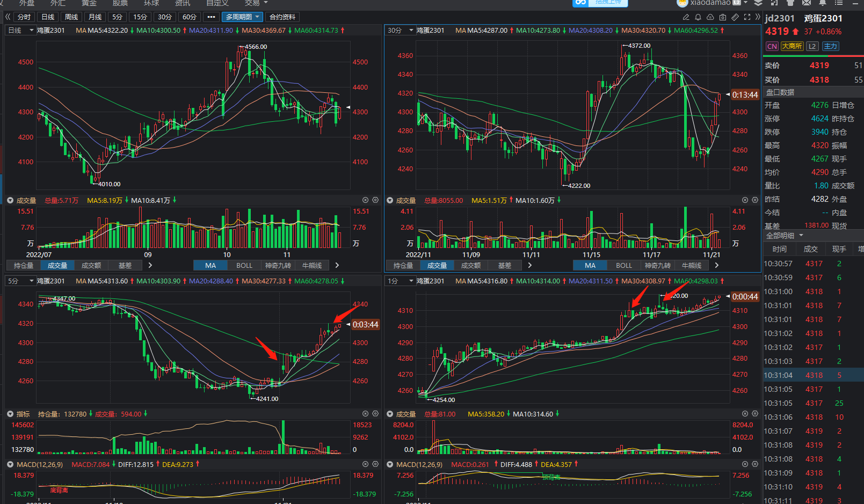This screenshot has width=864, height=504.
Task: Open the 自定义 menu
Action: (x=217, y=3)
